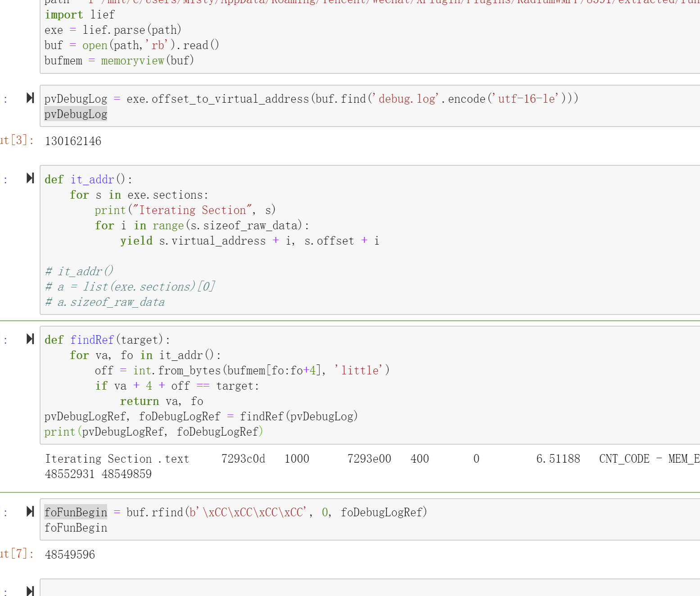Place cursor on the yield statement line
This screenshot has width=700, height=596.
pos(249,241)
